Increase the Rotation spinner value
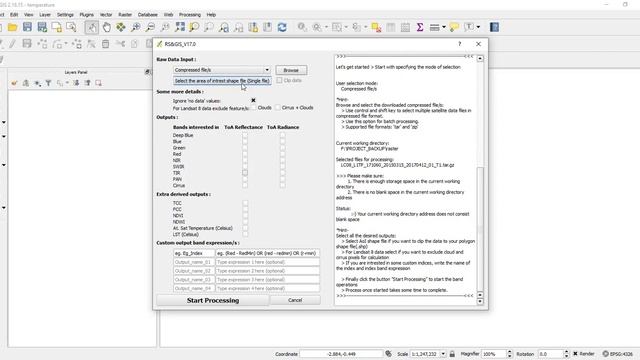The height and width of the screenshot is (360, 640). [x=566, y=352]
